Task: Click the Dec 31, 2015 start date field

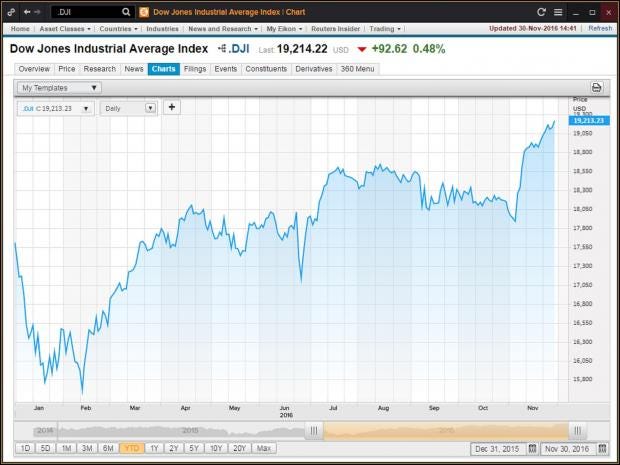Action: point(497,449)
